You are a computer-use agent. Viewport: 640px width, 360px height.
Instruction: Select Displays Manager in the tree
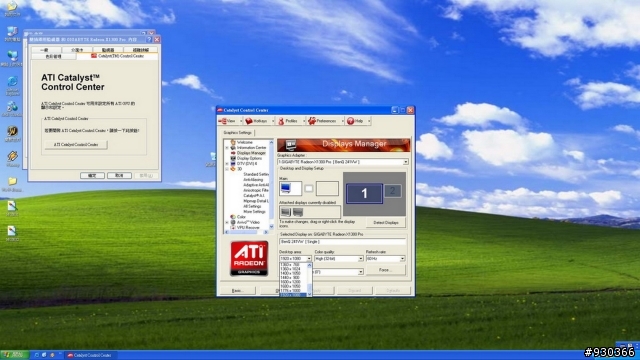[251, 153]
